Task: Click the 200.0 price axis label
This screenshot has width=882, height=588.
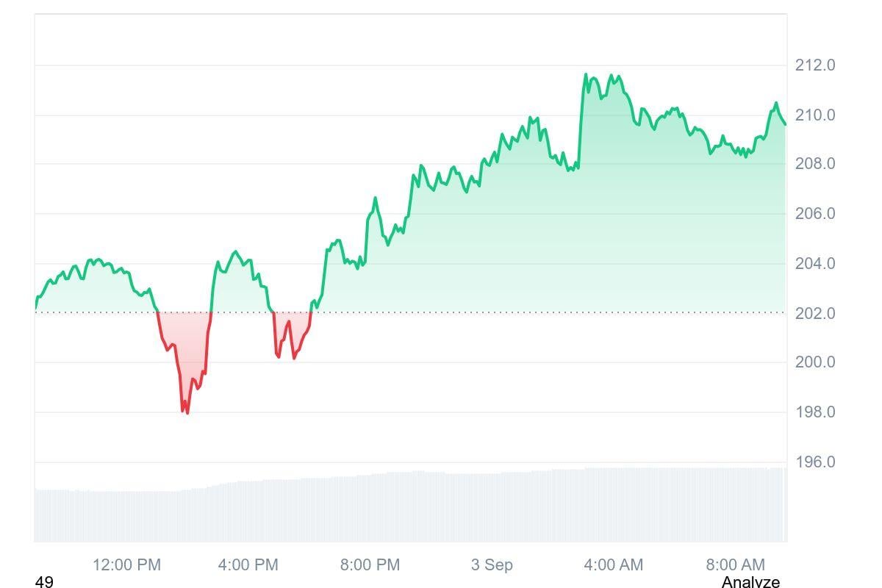Action: point(815,362)
